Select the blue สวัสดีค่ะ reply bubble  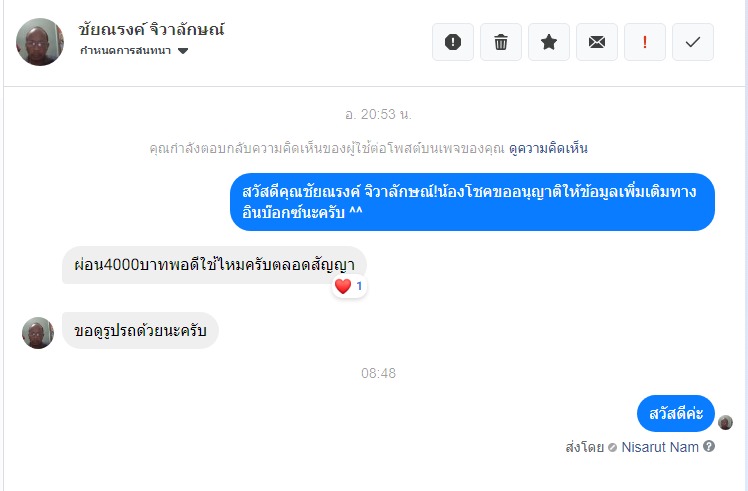[x=676, y=413]
